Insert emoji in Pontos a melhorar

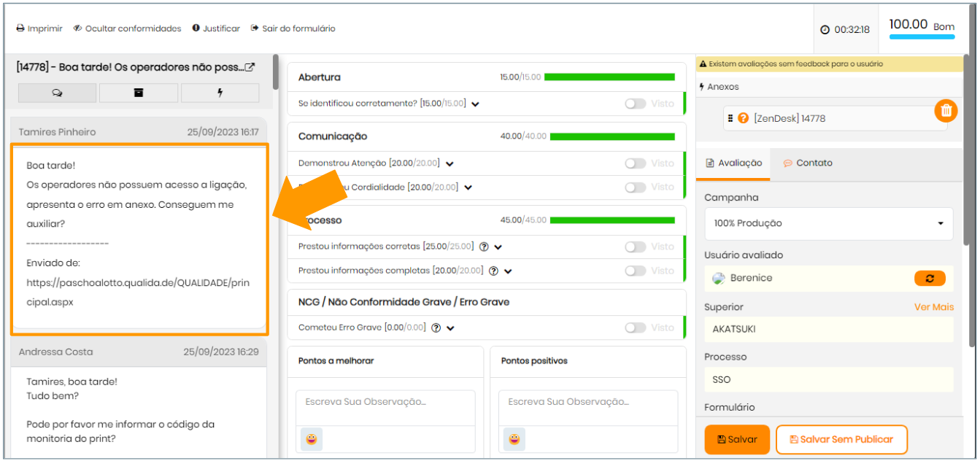pos(312,439)
